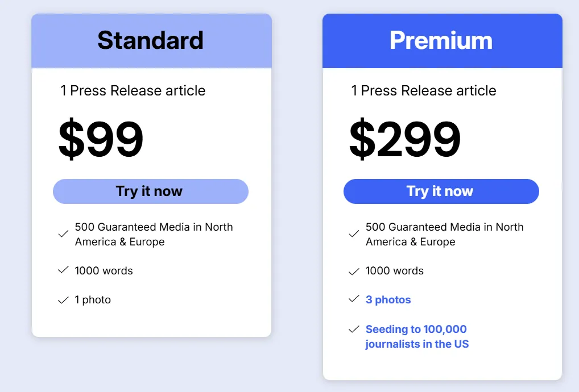Click Premium's 1 Press Release article text
Viewport: 579px width, 392px height.
[424, 91]
